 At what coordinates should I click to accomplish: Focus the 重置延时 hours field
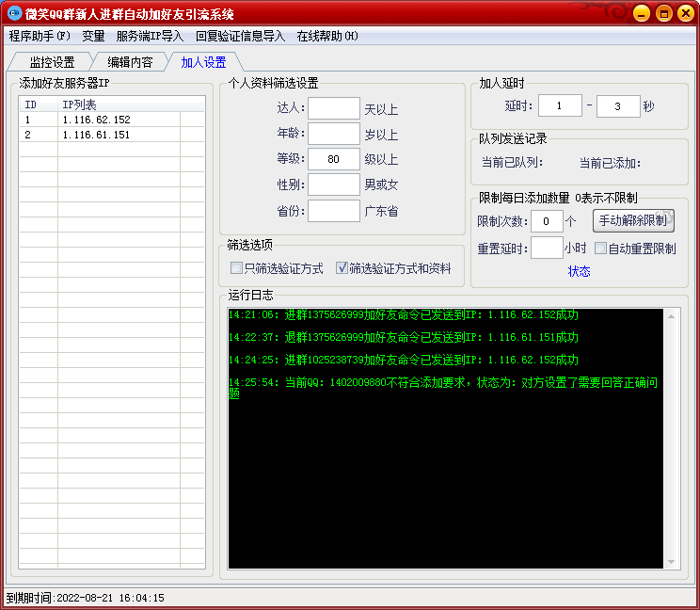[x=547, y=248]
